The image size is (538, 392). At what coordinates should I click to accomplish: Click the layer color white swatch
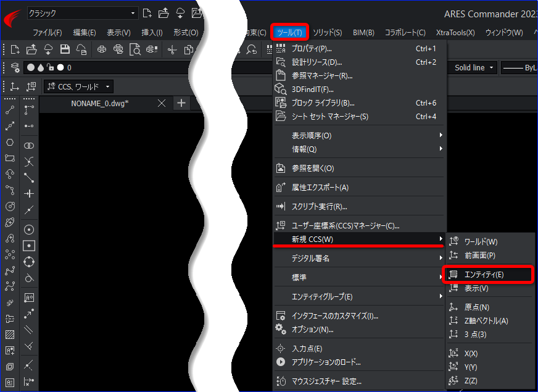pos(60,68)
